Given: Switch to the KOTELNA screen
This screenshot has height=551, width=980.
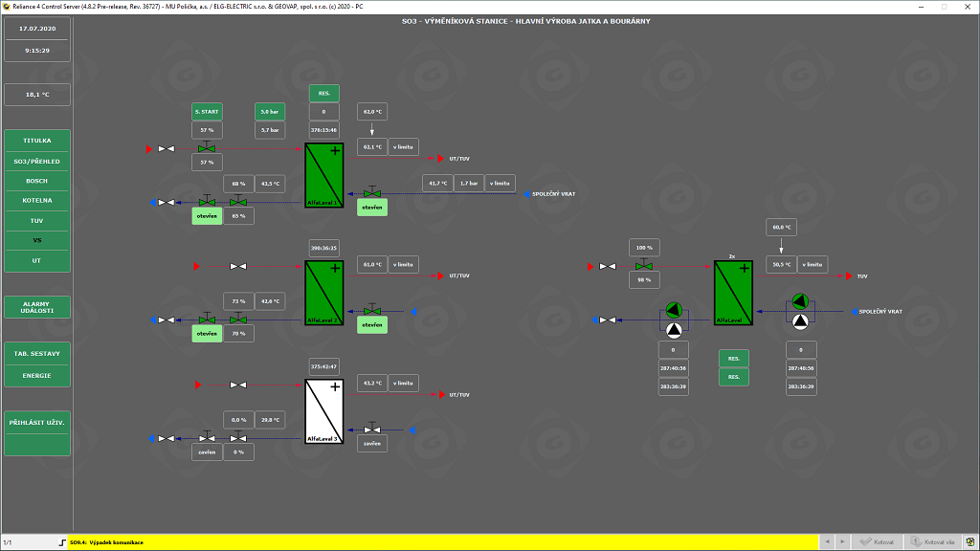Looking at the screenshot, I should pyautogui.click(x=37, y=200).
